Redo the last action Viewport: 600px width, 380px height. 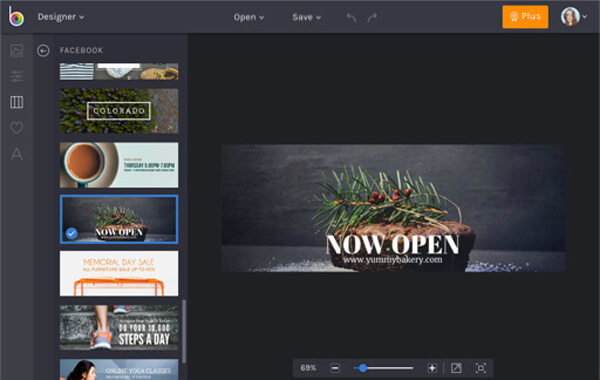pyautogui.click(x=372, y=17)
